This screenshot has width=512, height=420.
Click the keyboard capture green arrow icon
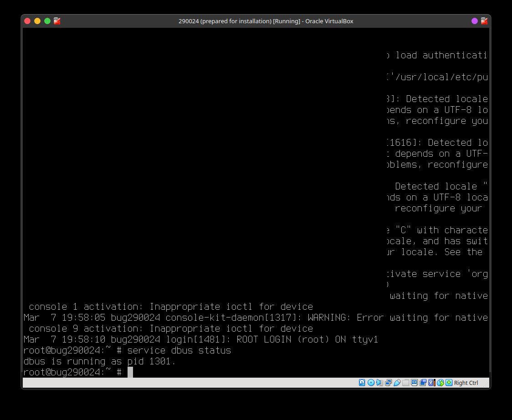449,383
